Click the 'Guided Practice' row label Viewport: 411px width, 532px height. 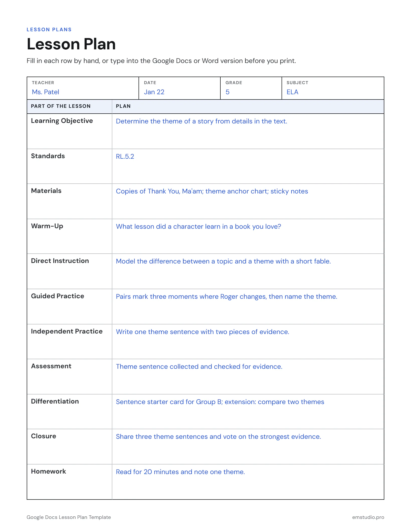(x=57, y=296)
